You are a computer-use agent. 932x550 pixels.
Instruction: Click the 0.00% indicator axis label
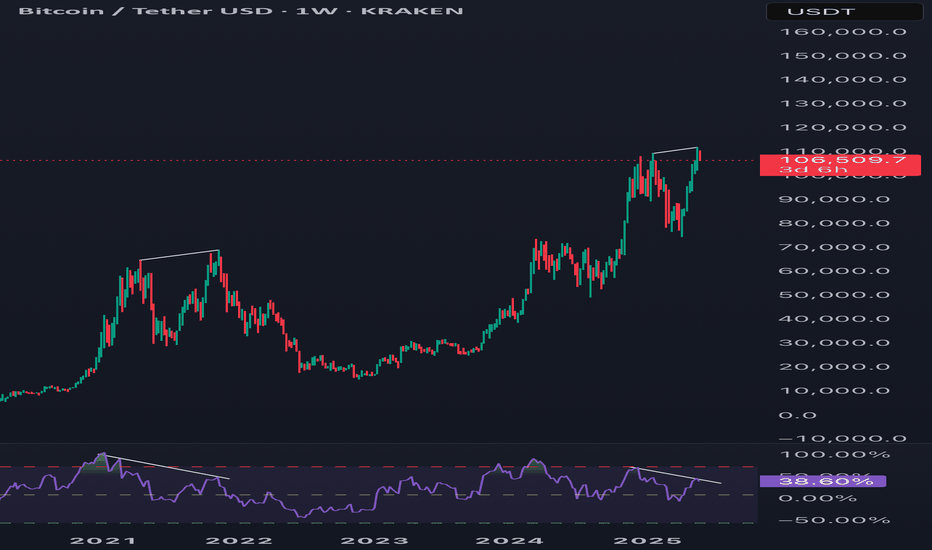[x=817, y=498]
